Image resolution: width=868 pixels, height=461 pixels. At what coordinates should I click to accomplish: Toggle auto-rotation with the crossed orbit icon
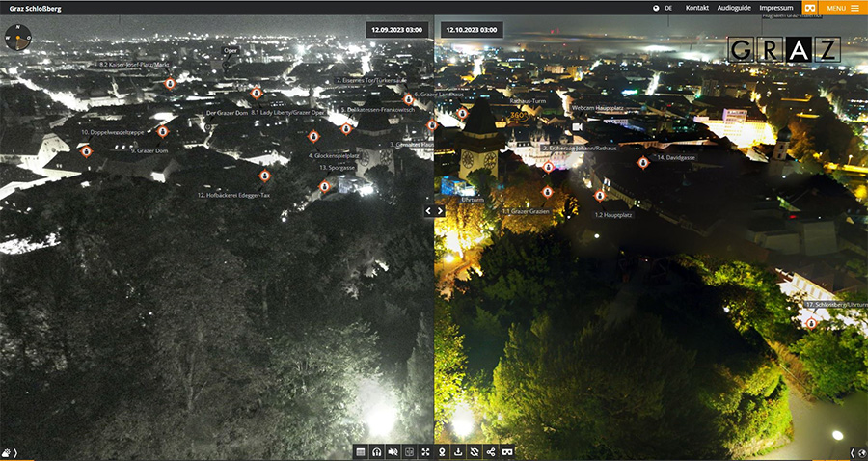475,452
